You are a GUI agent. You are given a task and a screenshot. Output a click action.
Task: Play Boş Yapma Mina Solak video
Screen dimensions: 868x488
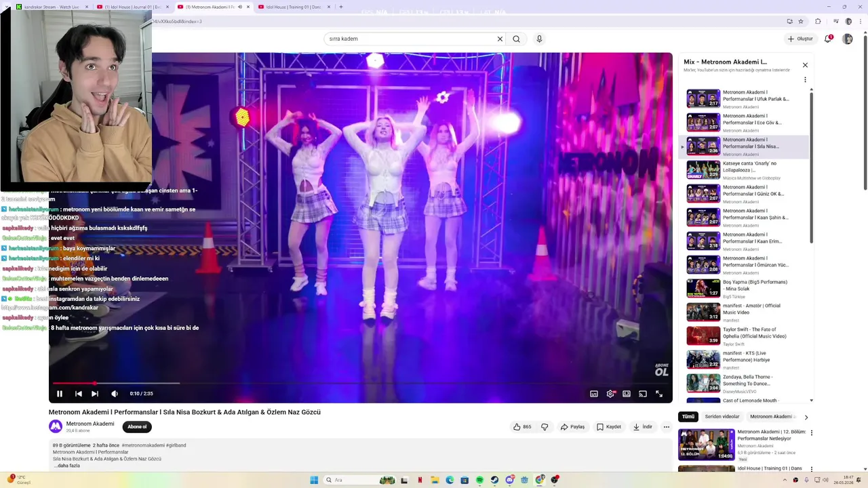tap(745, 289)
